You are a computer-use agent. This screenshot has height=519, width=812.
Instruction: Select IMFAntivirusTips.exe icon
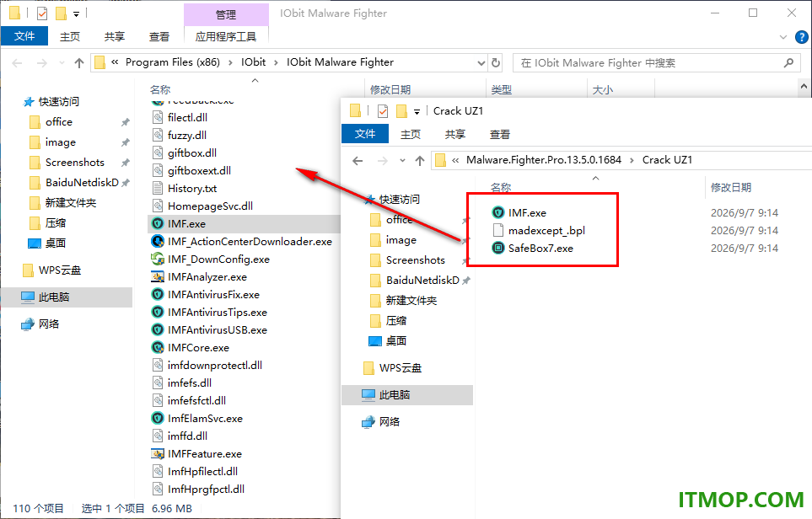158,313
